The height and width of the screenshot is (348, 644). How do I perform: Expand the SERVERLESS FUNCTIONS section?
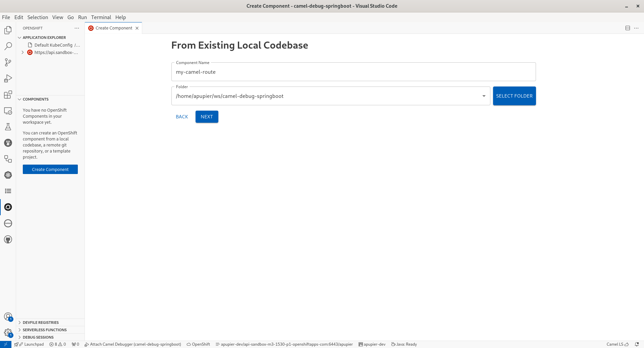[44, 330]
